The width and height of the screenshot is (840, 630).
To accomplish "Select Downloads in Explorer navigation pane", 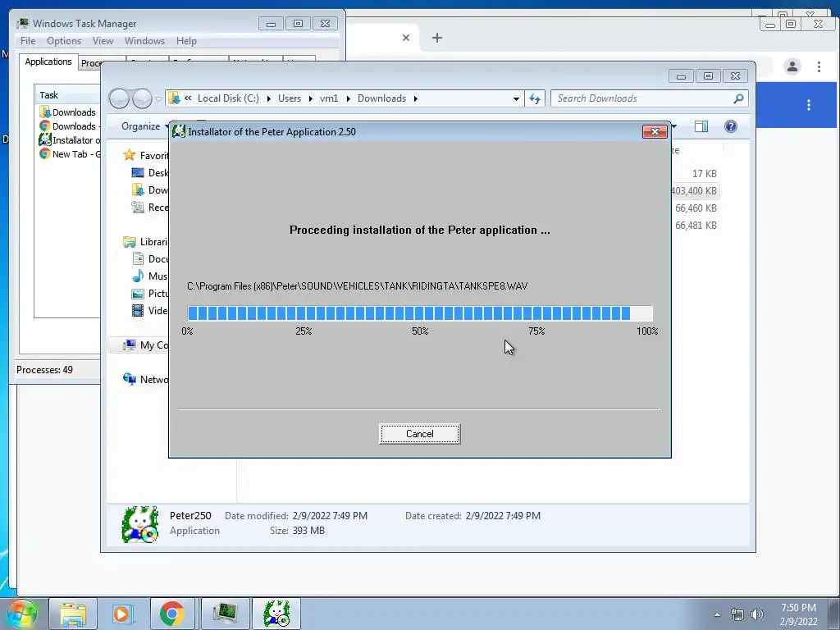I will pos(150,189).
